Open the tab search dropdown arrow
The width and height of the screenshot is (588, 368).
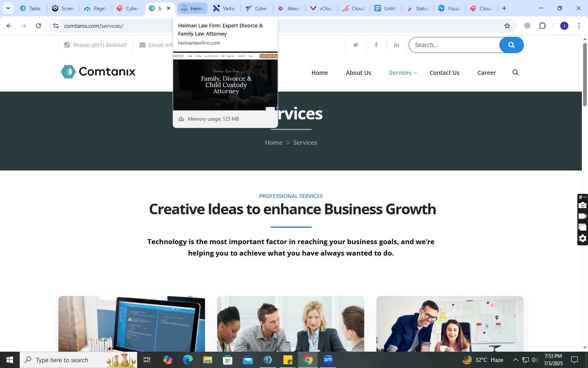click(x=8, y=8)
